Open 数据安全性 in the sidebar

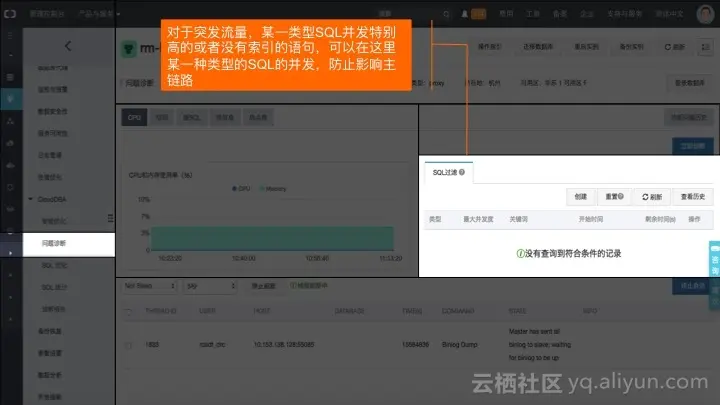click(53, 111)
